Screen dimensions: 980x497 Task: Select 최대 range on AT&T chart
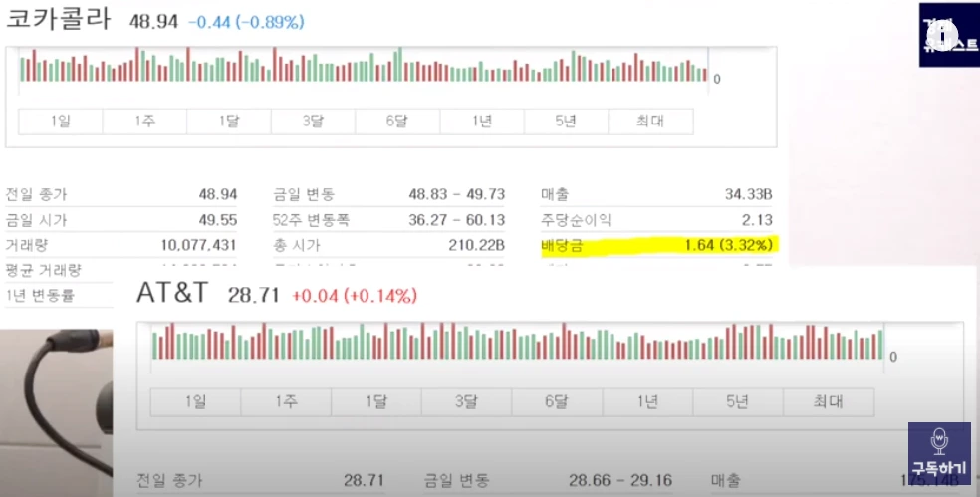829,402
